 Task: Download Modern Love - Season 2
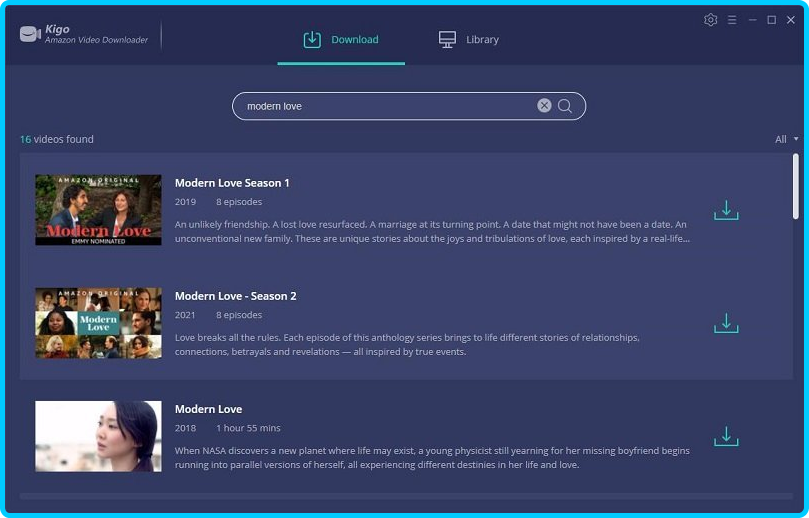[x=726, y=323]
